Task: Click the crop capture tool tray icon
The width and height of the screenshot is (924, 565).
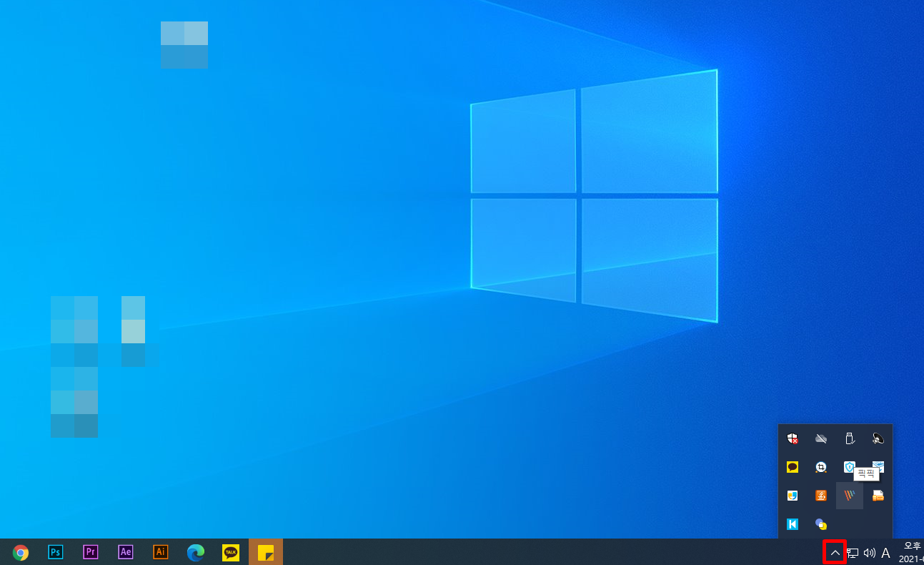Action: (x=821, y=467)
